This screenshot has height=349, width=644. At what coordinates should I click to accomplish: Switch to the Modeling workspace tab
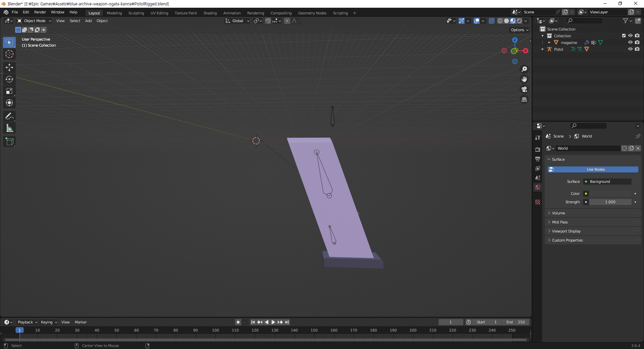click(x=114, y=13)
